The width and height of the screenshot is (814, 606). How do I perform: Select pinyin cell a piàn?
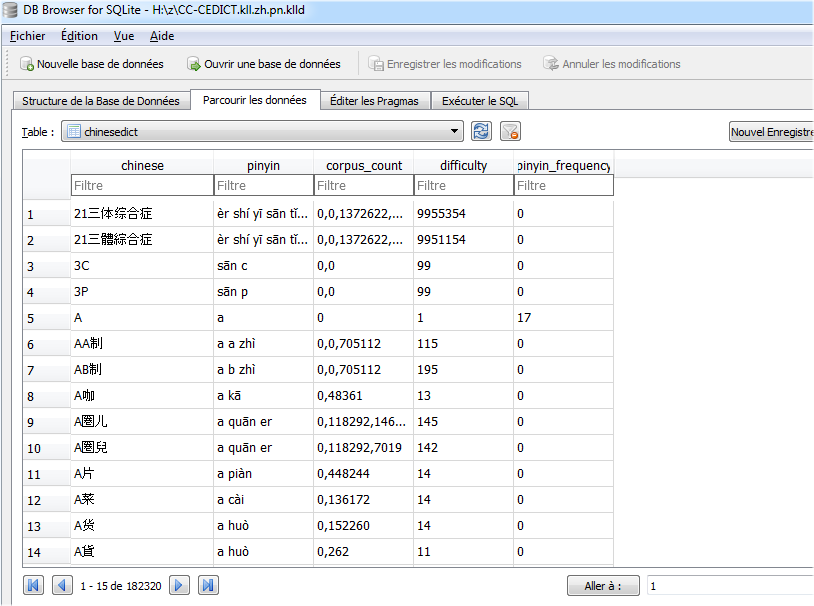point(264,473)
